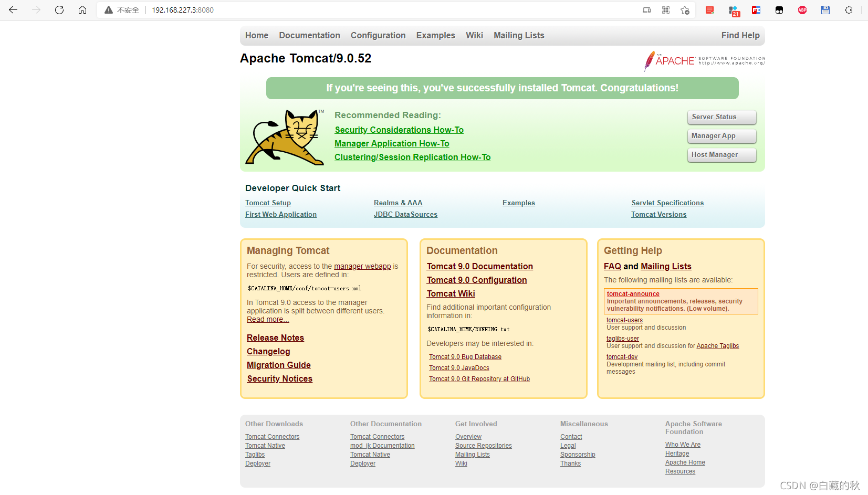868x495 pixels.
Task: Open Servlet Specifications link
Action: (x=667, y=203)
